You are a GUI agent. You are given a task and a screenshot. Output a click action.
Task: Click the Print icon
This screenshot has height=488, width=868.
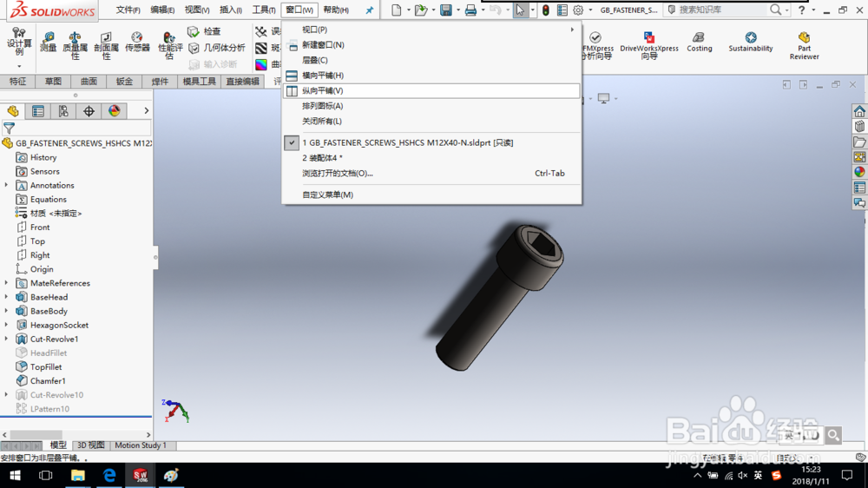pyautogui.click(x=470, y=10)
